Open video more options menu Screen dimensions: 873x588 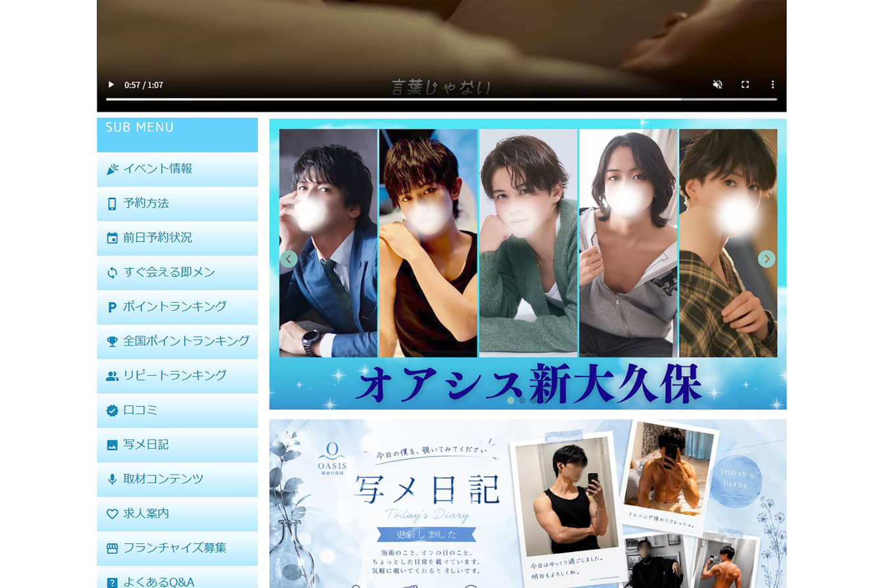773,85
